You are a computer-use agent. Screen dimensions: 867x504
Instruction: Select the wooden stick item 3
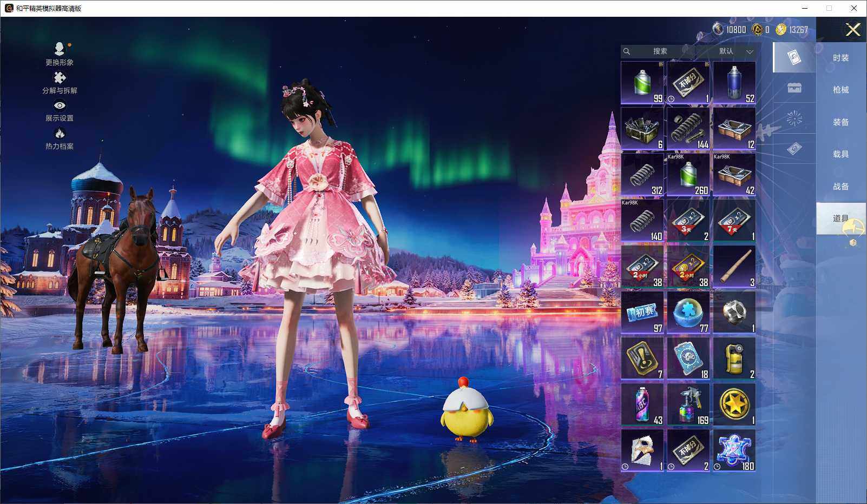click(734, 266)
